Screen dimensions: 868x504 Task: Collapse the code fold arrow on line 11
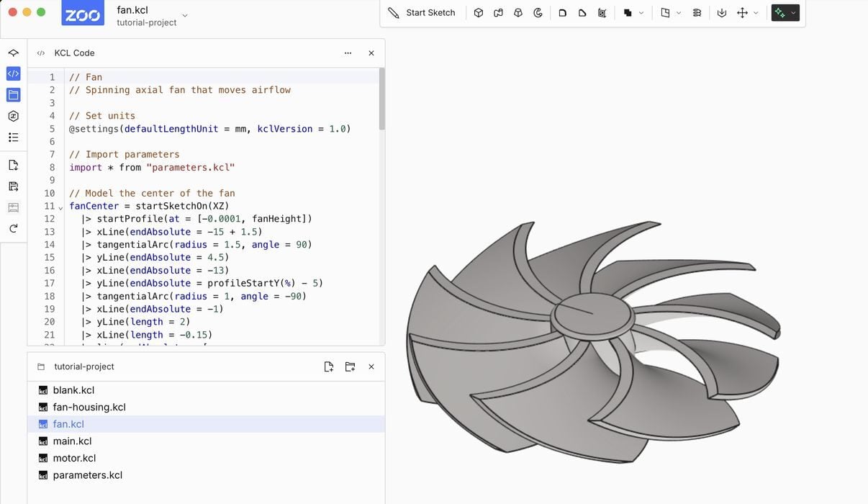pos(60,207)
